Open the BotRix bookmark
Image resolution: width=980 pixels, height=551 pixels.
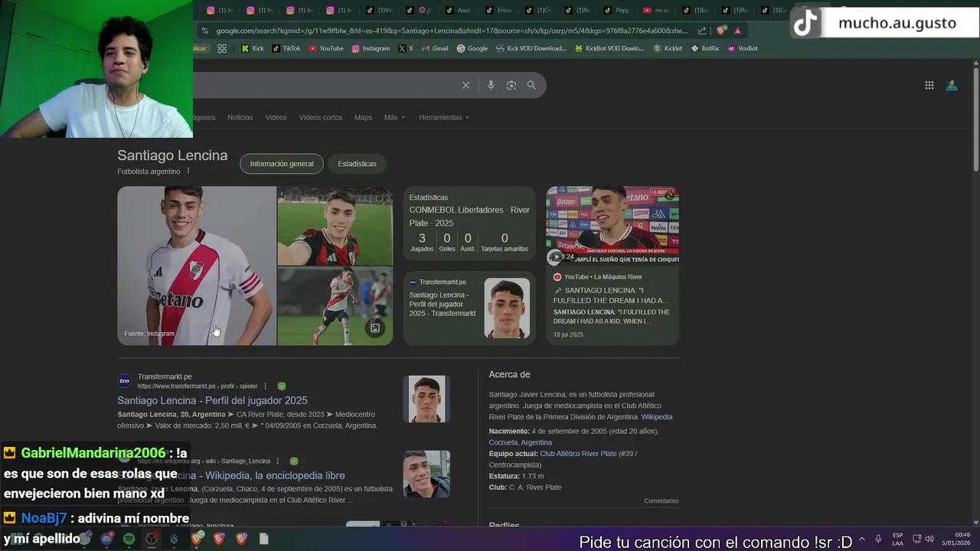705,48
